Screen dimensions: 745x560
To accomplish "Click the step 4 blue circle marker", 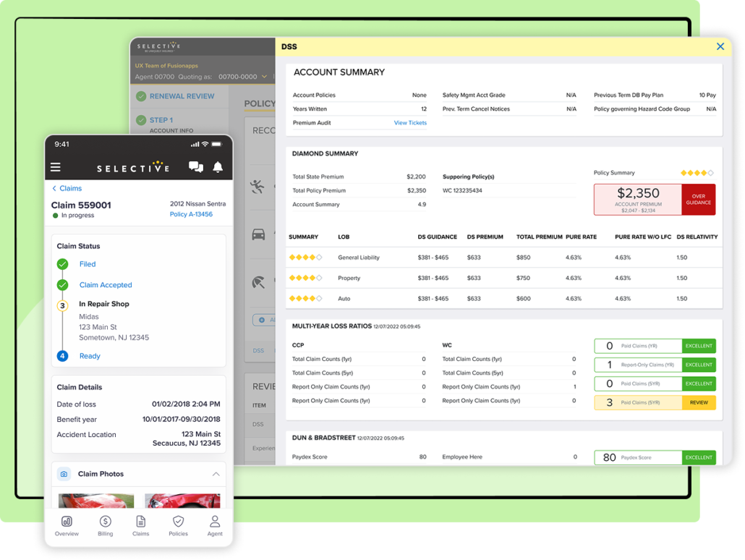I will [62, 356].
